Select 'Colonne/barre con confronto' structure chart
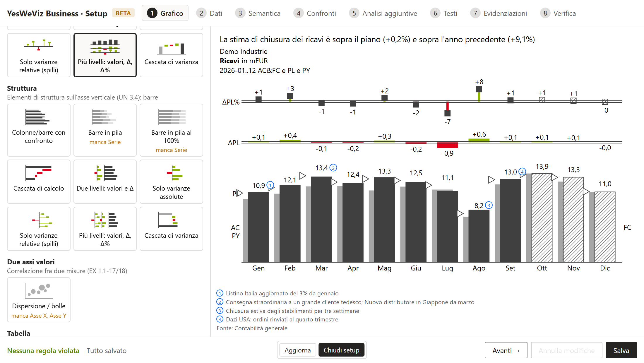644x363 pixels. (x=39, y=130)
